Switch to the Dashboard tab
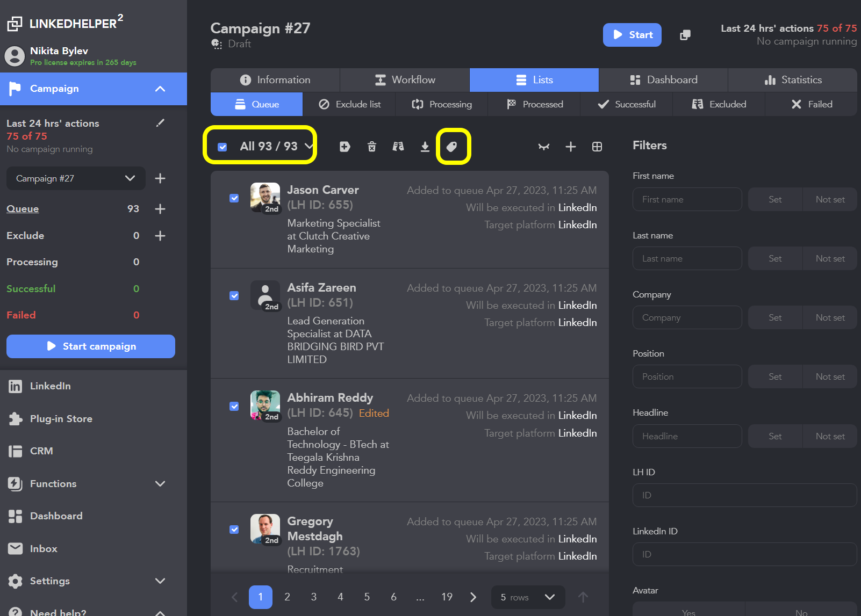Image resolution: width=861 pixels, height=616 pixels. click(x=663, y=80)
